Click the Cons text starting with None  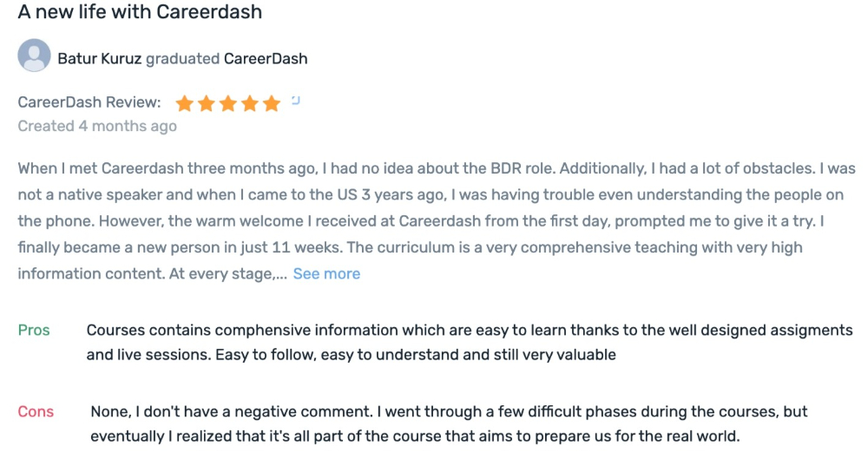tap(449, 423)
